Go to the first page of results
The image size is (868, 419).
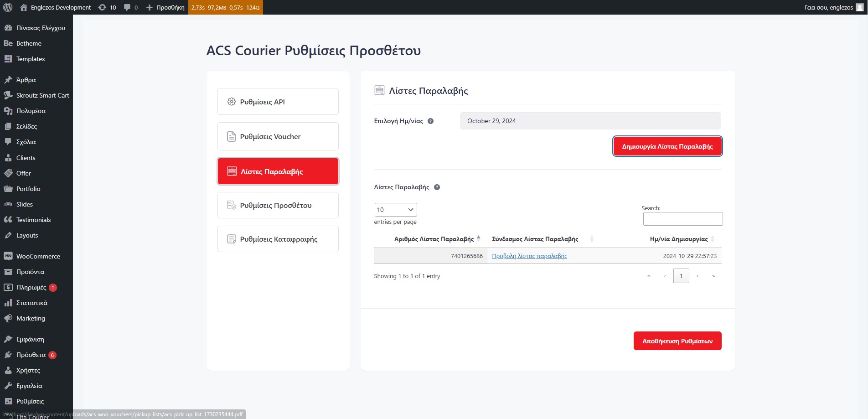649,276
